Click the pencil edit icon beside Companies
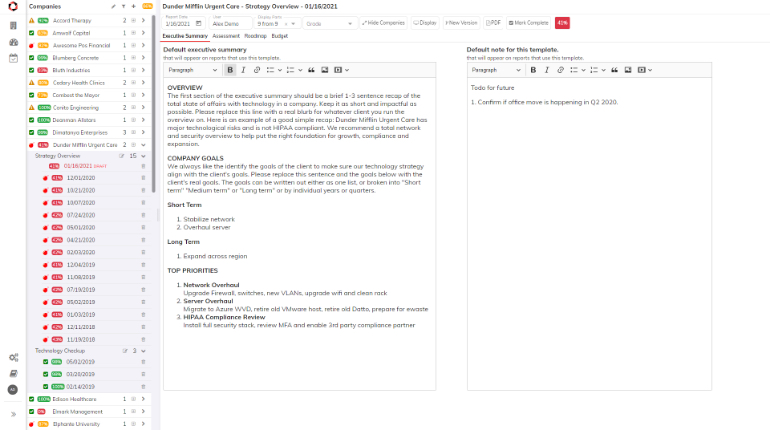770x430 pixels. pos(113,6)
